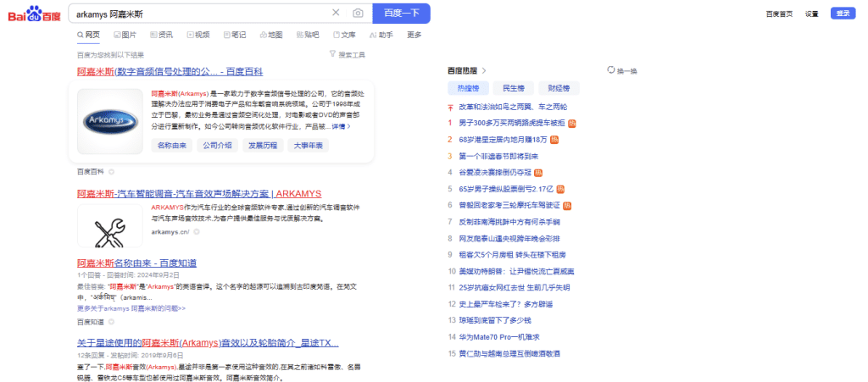Open hot topic 68岁港星定居内地月赚18万

coord(504,139)
